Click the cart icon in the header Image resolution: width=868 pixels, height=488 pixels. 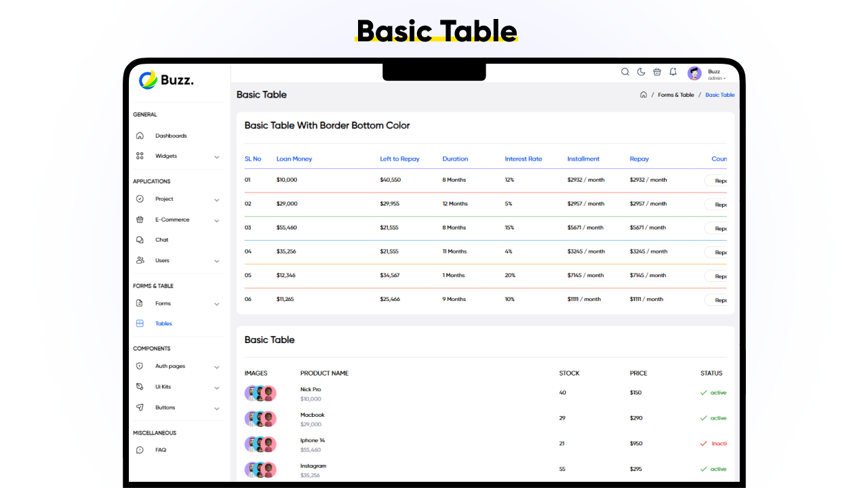point(656,72)
